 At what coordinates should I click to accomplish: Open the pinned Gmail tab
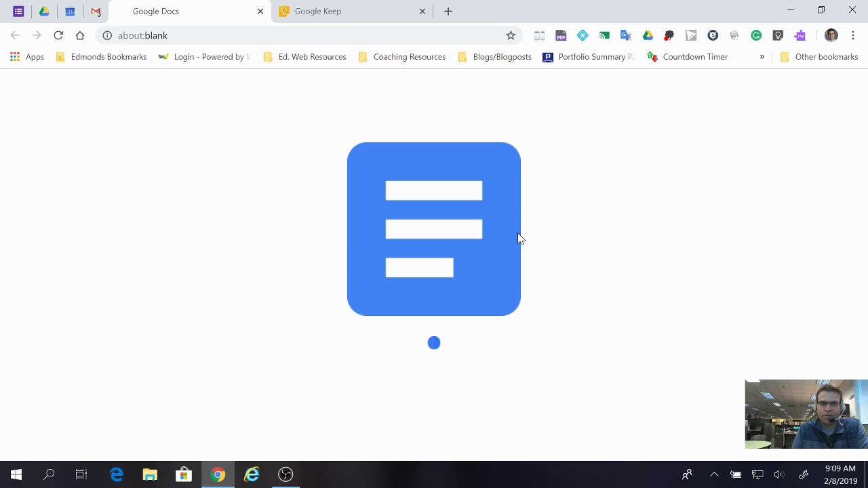point(96,12)
